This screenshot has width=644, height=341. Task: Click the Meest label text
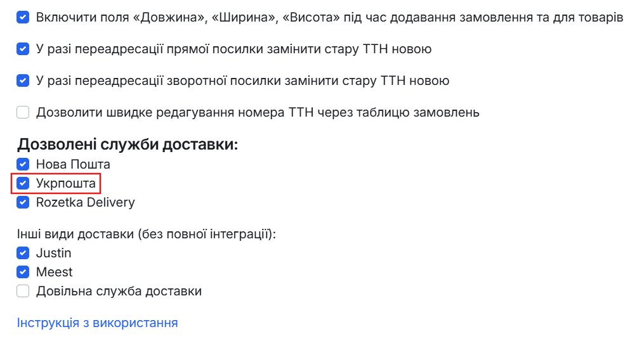coord(54,272)
